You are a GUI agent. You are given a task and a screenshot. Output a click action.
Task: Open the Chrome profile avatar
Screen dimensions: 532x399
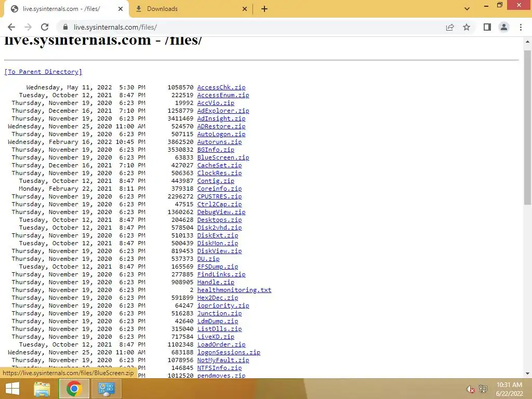click(504, 27)
